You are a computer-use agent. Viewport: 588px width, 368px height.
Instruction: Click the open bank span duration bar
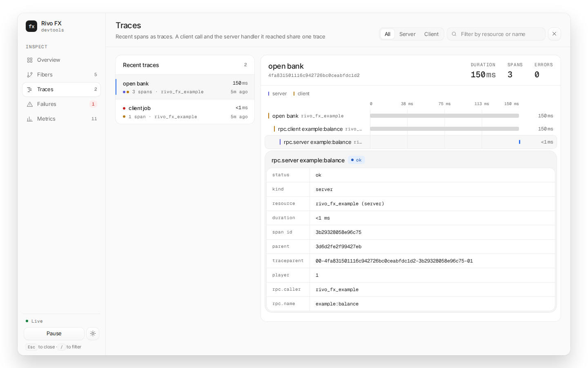[444, 116]
